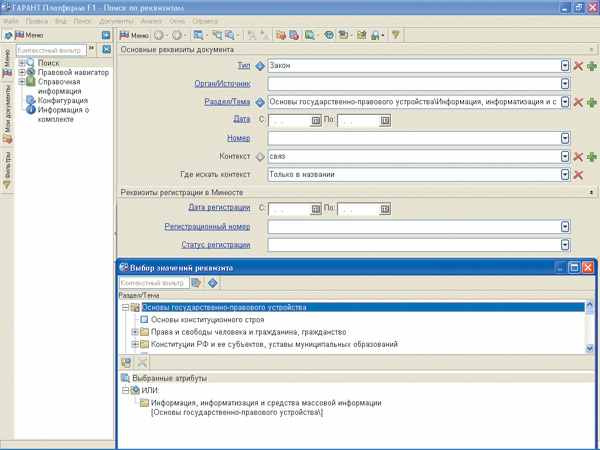
Task: Toggle the logic diamond next to Тип
Action: (x=260, y=66)
